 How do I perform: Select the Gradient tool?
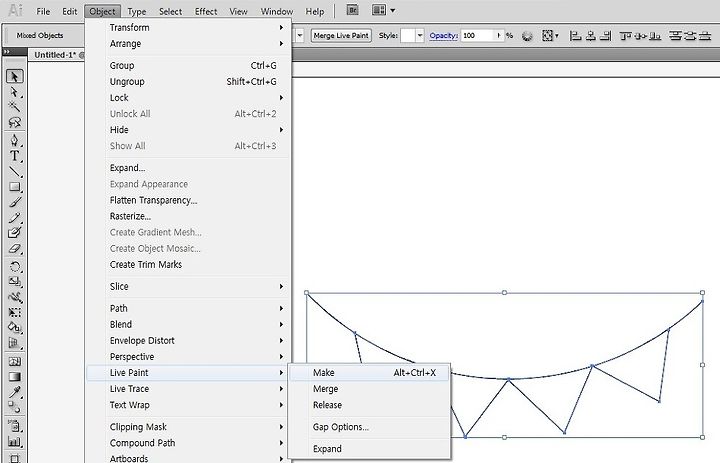[15, 377]
